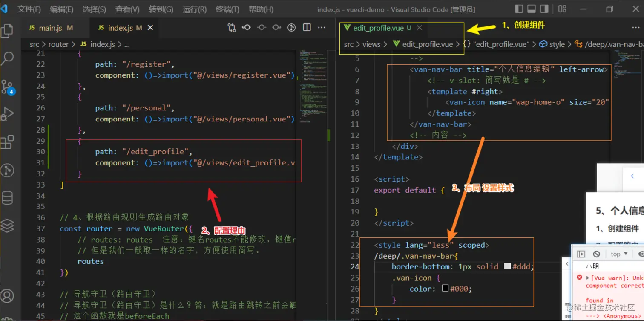Viewport: 644px width, 321px height.
Task: Open the 终端(T) menu
Action: click(x=227, y=9)
